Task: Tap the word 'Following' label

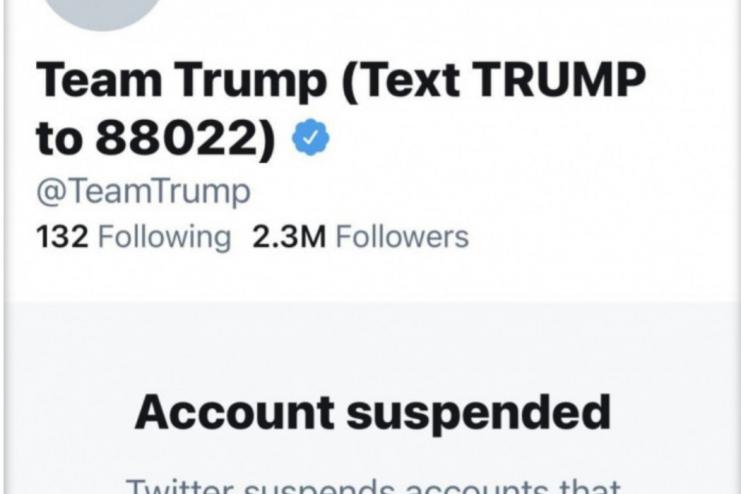Action: tap(164, 237)
